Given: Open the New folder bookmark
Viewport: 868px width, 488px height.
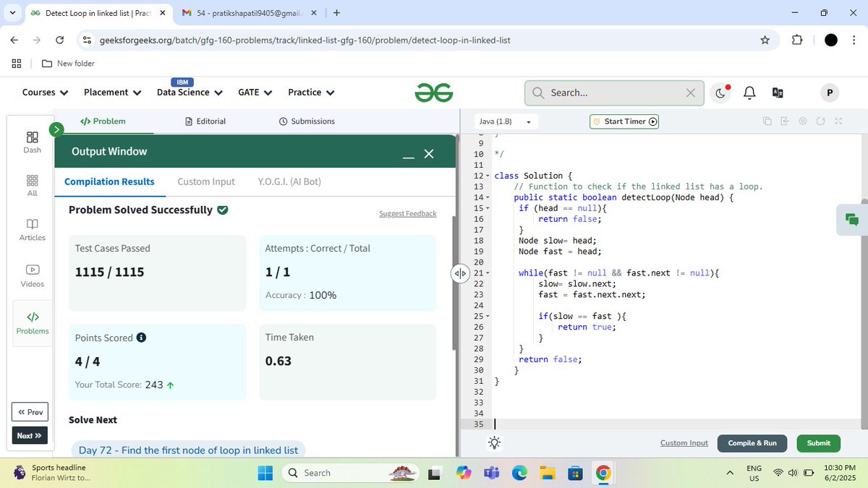Looking at the screenshot, I should coord(68,64).
